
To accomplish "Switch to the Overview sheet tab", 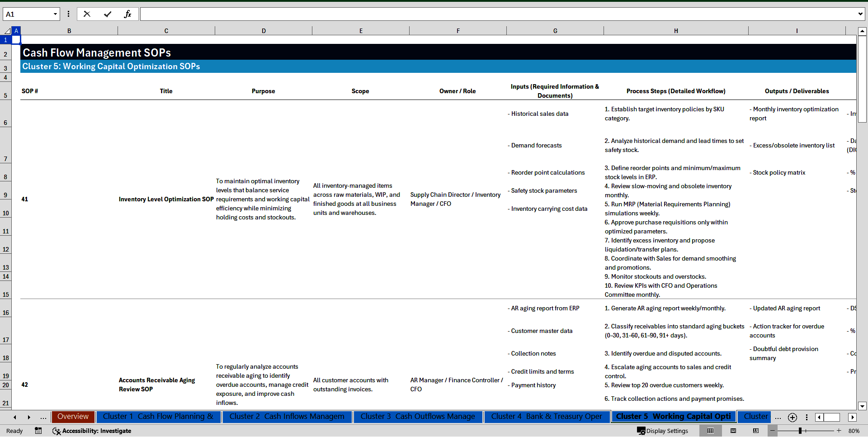I will [x=73, y=417].
